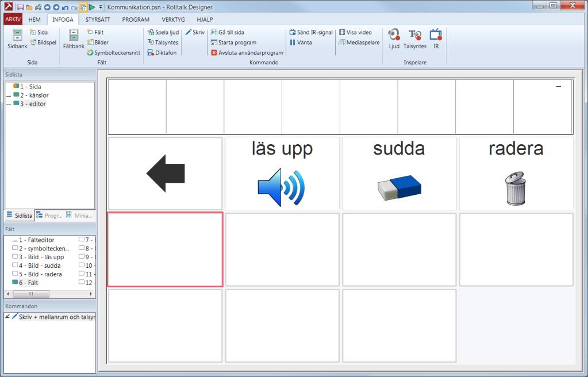Add Gå till sida command
Viewport: 588px width, 377px height.
[x=228, y=32]
